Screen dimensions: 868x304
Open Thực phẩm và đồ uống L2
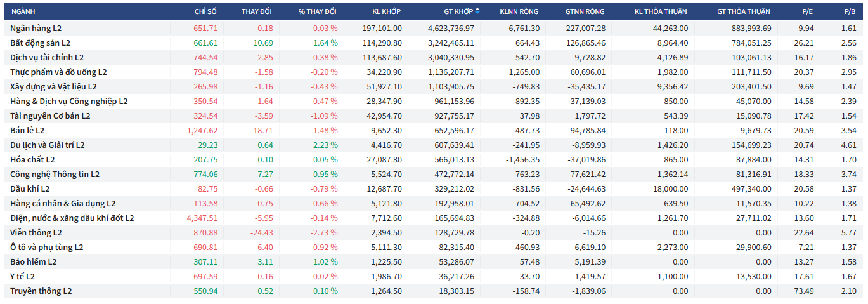(58, 72)
